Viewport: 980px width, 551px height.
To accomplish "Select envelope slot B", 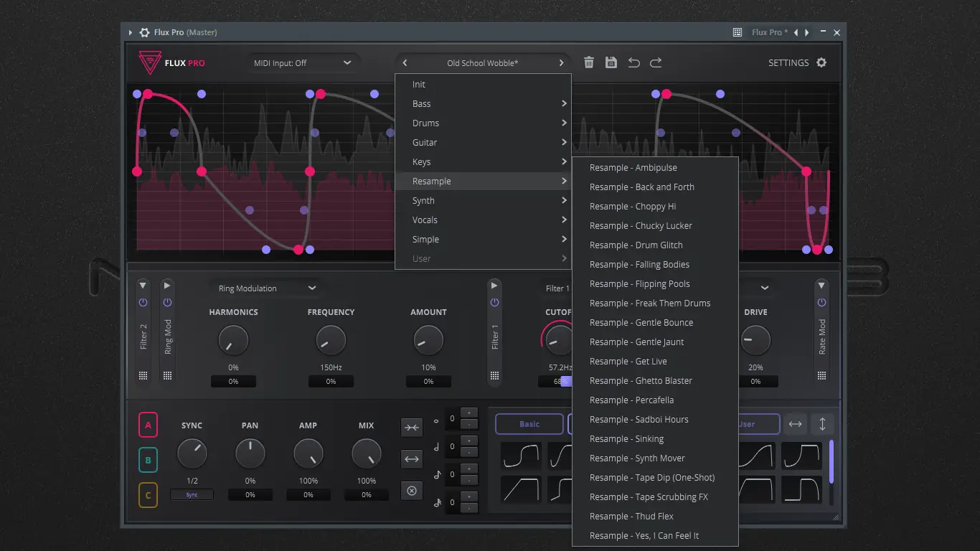I will tap(148, 460).
